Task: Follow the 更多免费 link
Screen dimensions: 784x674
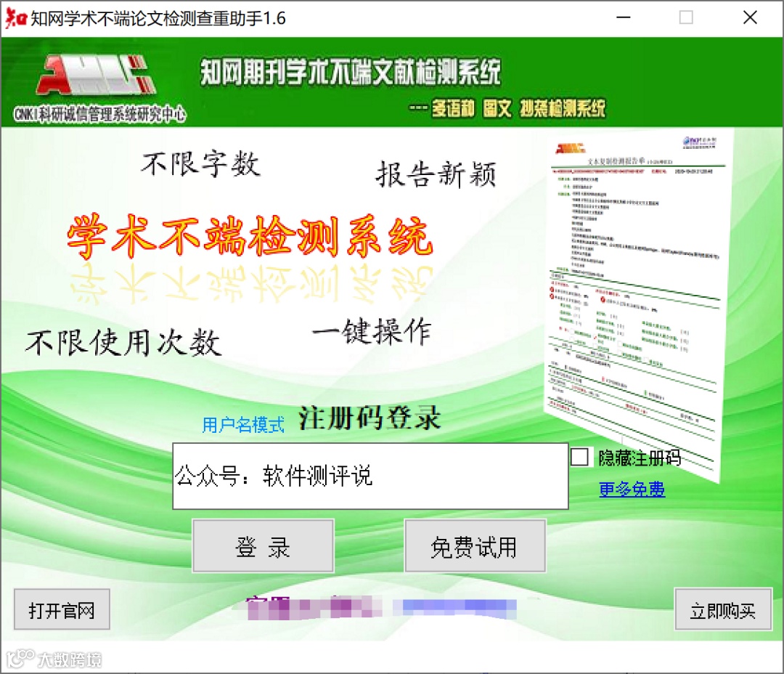Action: [x=632, y=489]
